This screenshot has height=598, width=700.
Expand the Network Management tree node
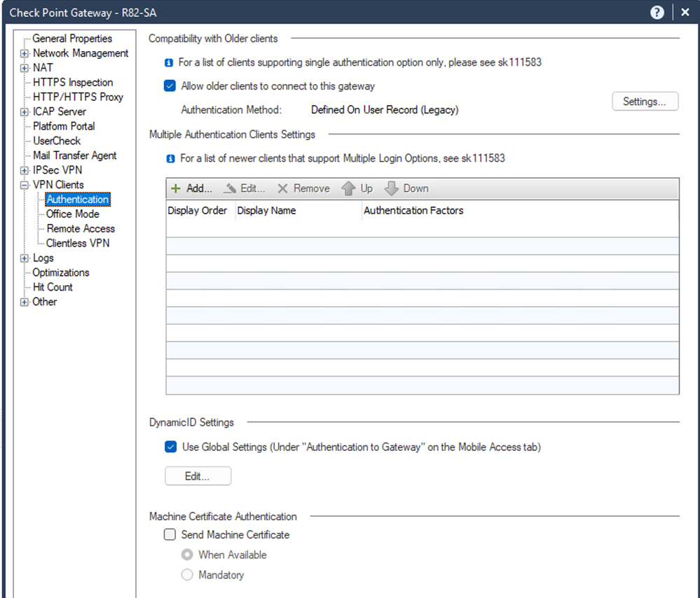24,53
